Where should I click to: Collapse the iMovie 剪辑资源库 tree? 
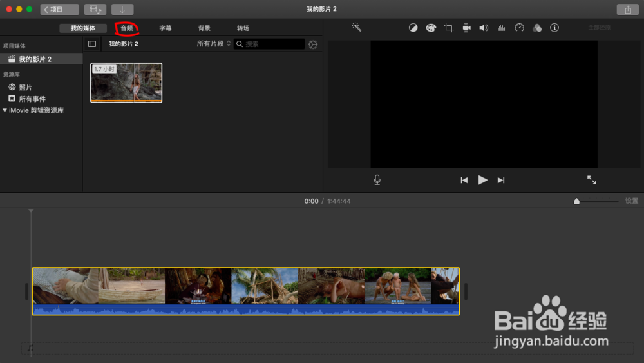coord(5,110)
